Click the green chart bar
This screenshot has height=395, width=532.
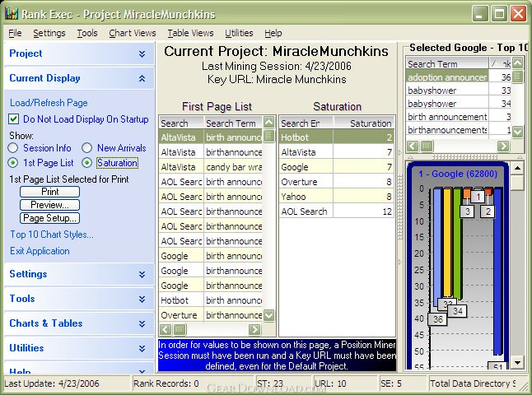click(457, 244)
